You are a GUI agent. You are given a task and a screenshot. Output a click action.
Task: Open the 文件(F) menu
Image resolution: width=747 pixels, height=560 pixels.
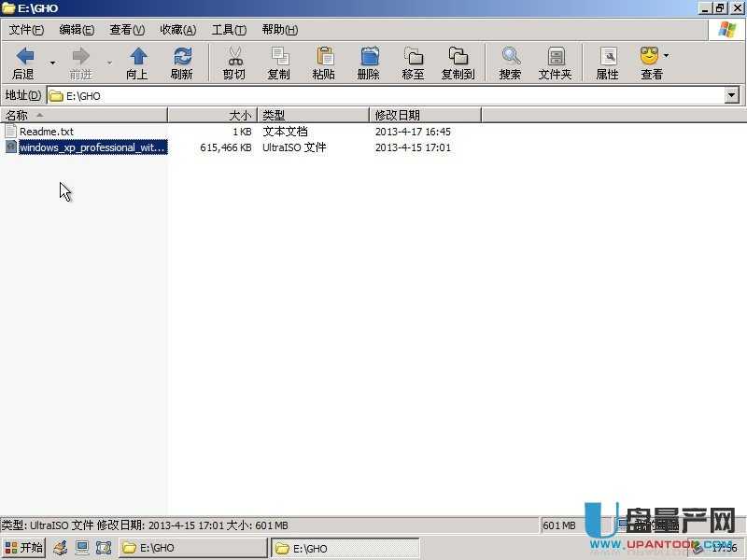26,30
